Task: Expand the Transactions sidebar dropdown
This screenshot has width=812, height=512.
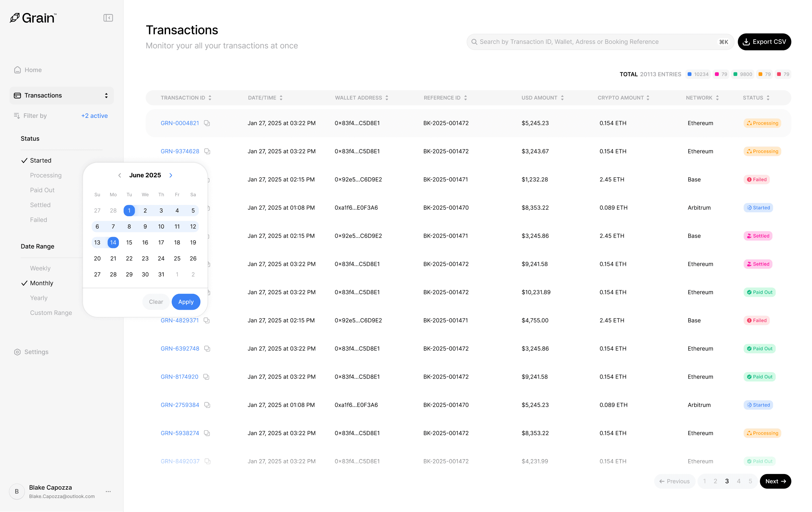Action: [x=106, y=95]
